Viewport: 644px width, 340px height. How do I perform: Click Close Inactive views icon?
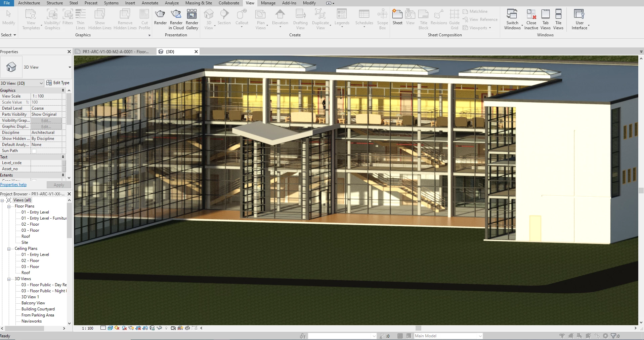click(x=531, y=14)
